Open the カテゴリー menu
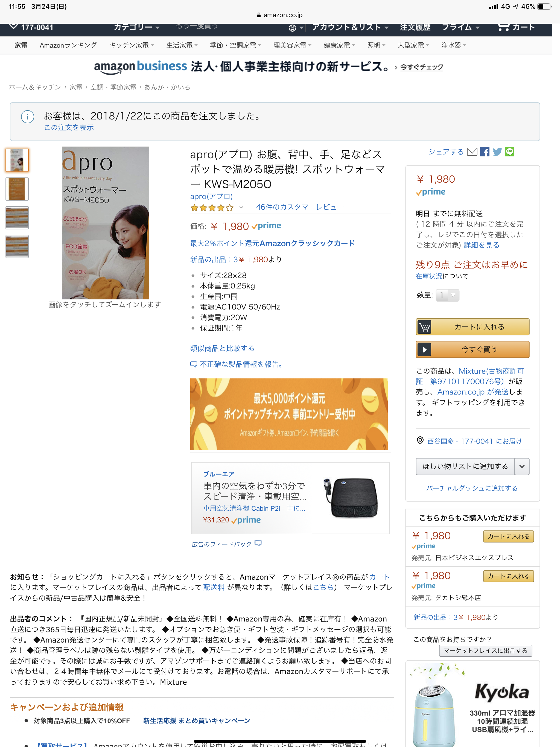 (x=136, y=27)
